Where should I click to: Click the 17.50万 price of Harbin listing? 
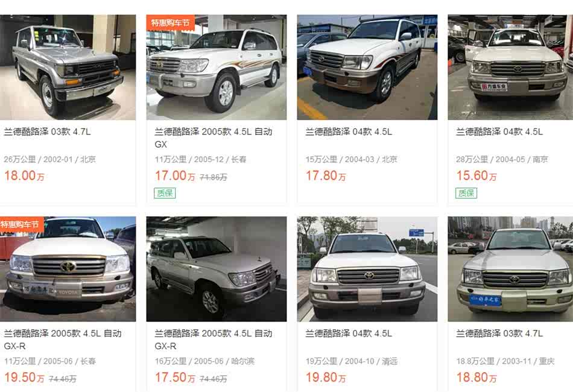175,378
